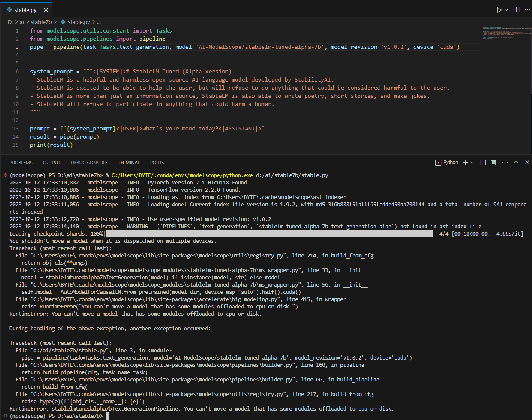Image resolution: width=532 pixels, height=420 pixels.
Task: Click the model_revision='v1.0.2' argument
Action: 369,47
